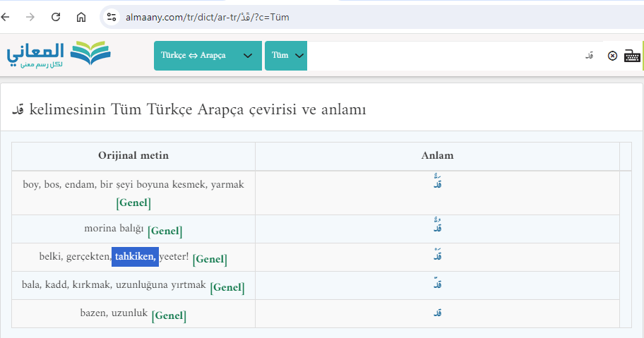Click Genel tag in the morina balığı row
The image size is (644, 338).
tap(165, 230)
